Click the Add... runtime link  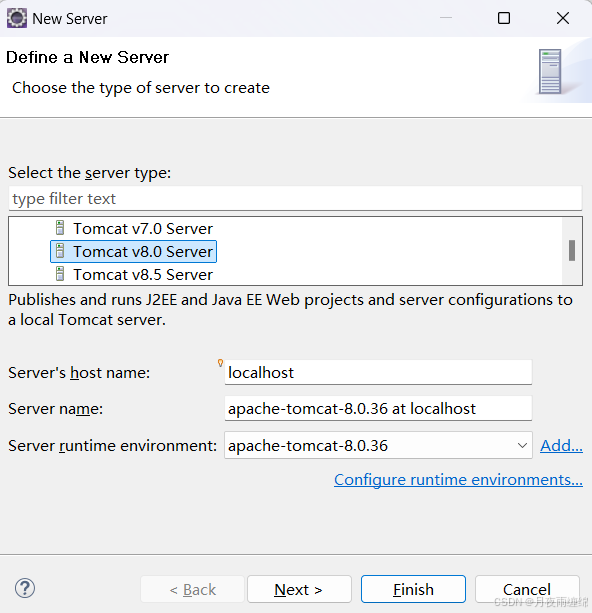tap(561, 446)
